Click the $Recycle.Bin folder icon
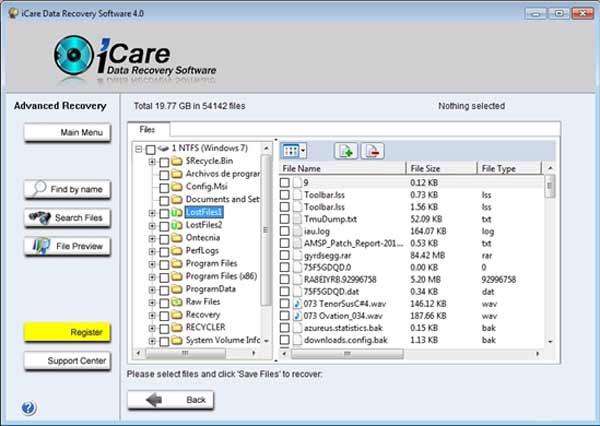The width and height of the screenshot is (600, 426). pos(176,161)
